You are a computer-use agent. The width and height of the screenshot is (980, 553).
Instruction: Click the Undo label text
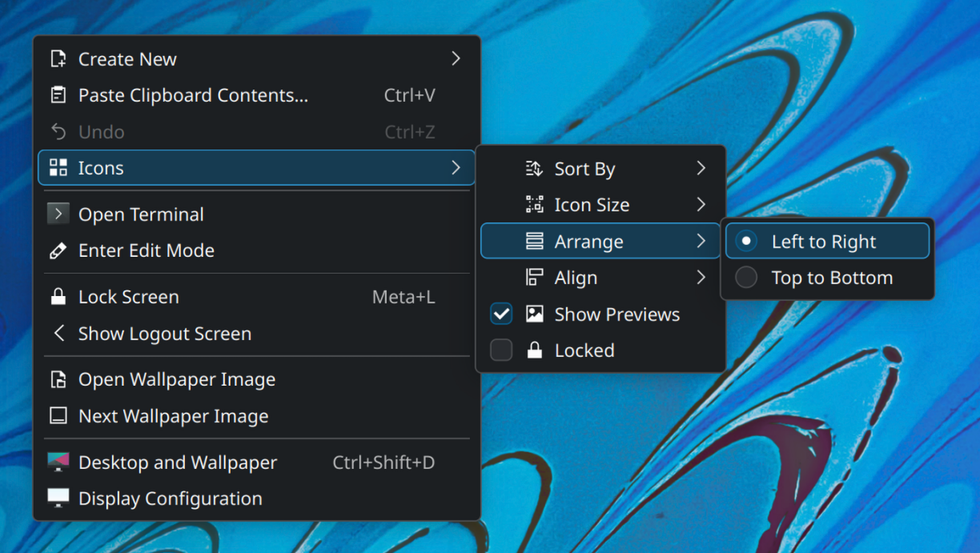(x=101, y=131)
